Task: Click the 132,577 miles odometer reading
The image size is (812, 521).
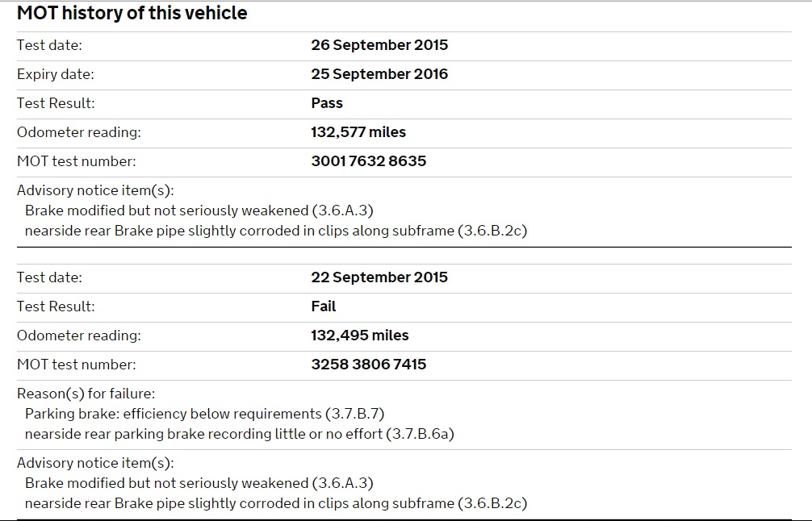Action: (358, 132)
